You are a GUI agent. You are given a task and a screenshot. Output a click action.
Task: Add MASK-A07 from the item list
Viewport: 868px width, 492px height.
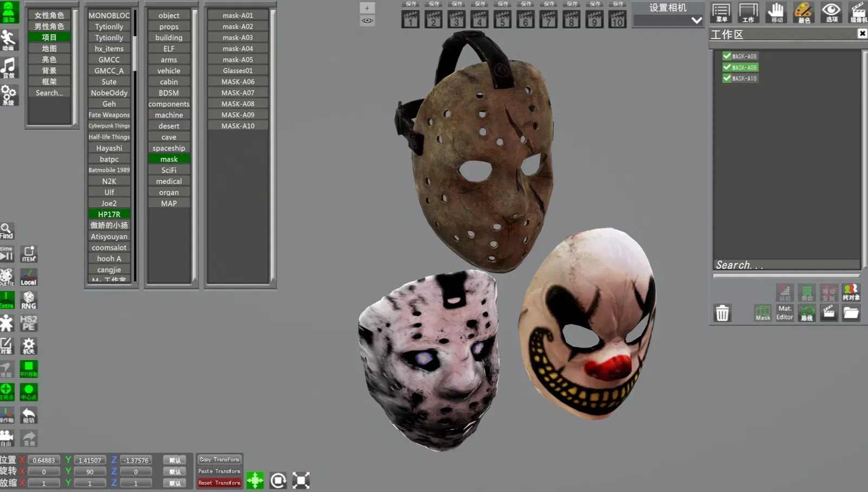[x=238, y=93]
